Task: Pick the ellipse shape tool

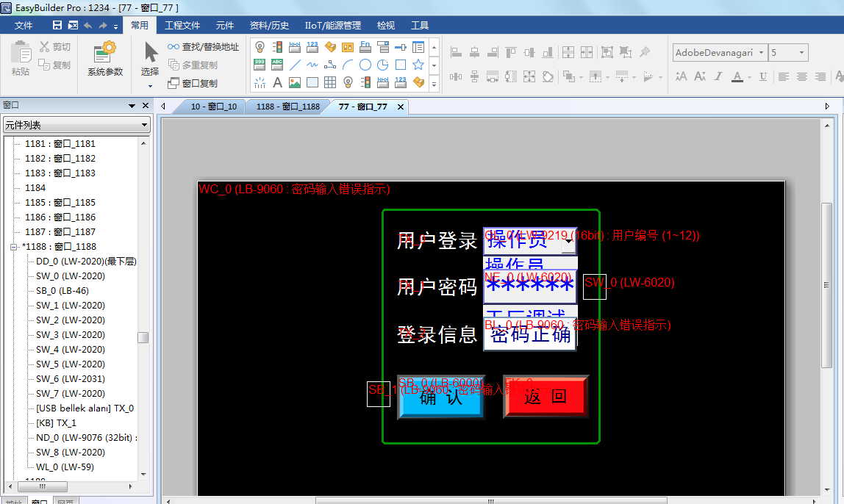Action: pos(365,65)
